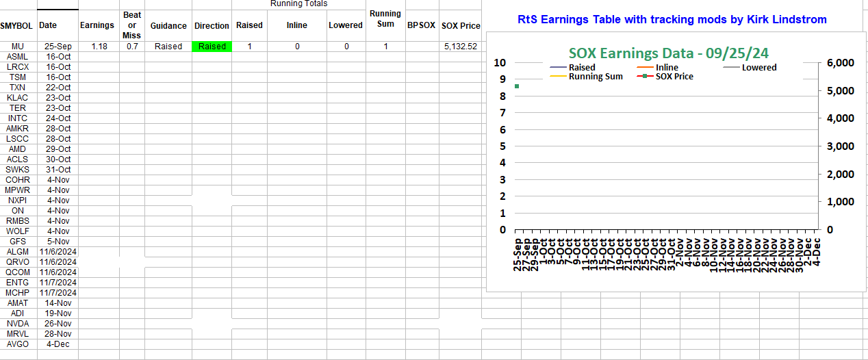Image resolution: width=868 pixels, height=360 pixels.
Task: Click the green SOX data point marker
Action: coord(517,86)
